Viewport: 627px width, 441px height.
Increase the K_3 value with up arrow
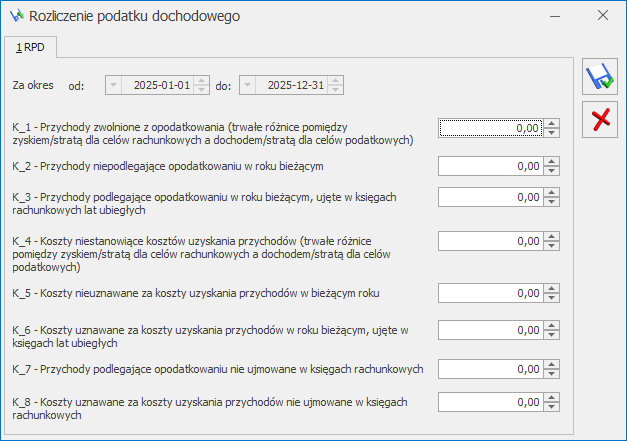coord(551,193)
